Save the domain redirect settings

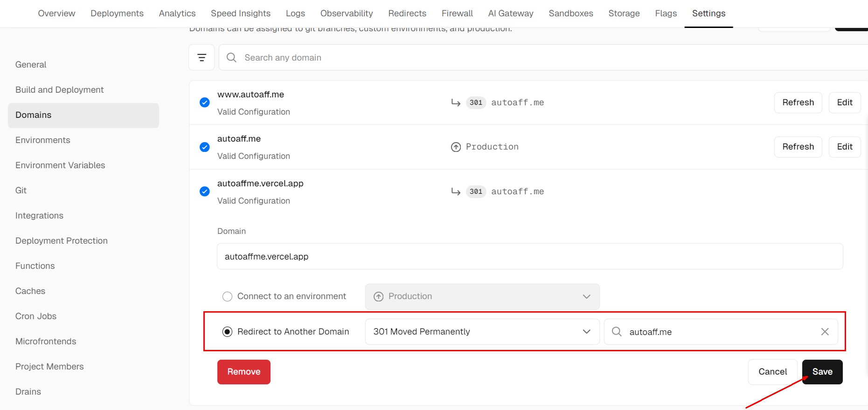click(822, 372)
